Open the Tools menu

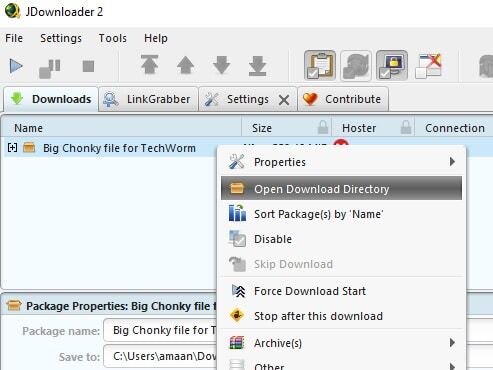pos(112,38)
